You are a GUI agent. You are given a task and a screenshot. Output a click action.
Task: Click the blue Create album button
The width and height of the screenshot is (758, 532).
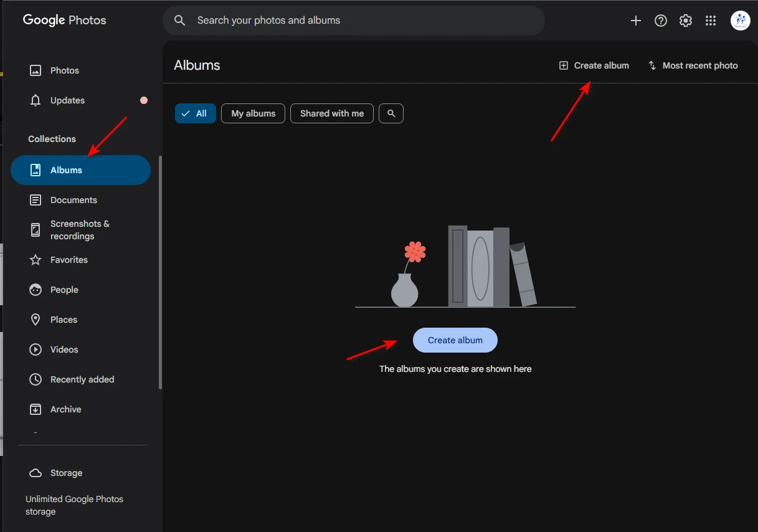(455, 340)
